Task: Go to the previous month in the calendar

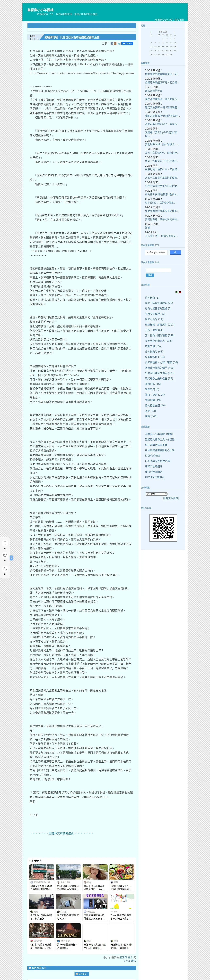Action: coord(151,32)
